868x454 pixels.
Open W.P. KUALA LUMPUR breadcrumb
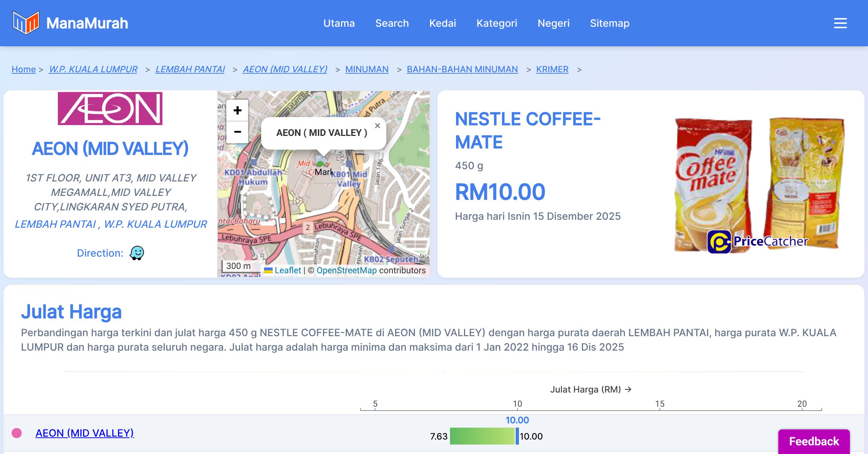point(93,69)
